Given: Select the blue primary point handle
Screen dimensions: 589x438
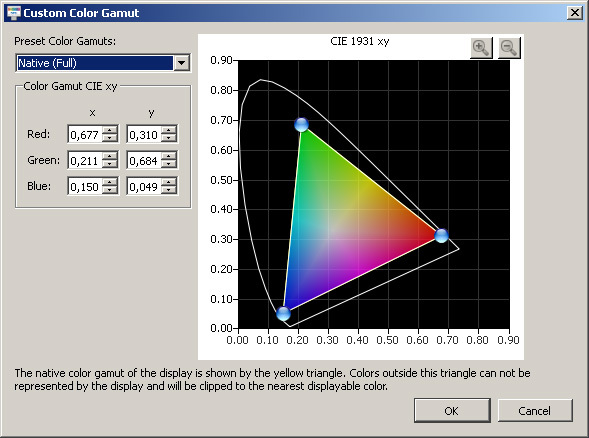Looking at the screenshot, I should tap(283, 313).
